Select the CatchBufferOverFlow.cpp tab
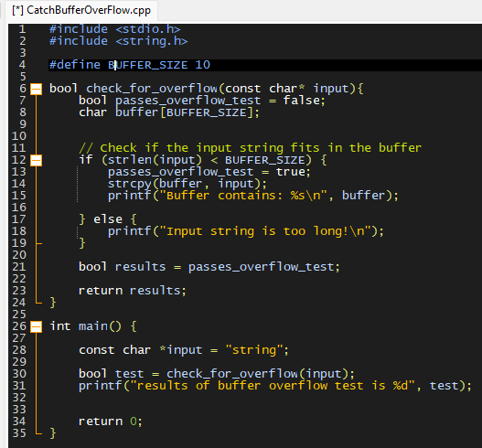482x448 pixels. point(81,10)
